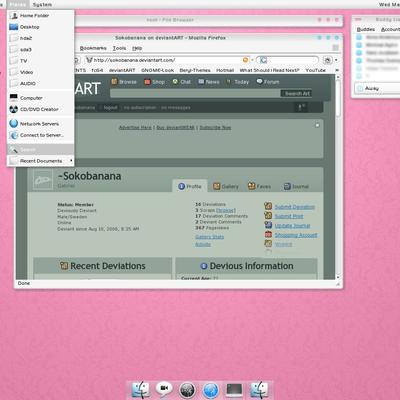
Task: Switch to the Faves tab
Action: (x=259, y=186)
